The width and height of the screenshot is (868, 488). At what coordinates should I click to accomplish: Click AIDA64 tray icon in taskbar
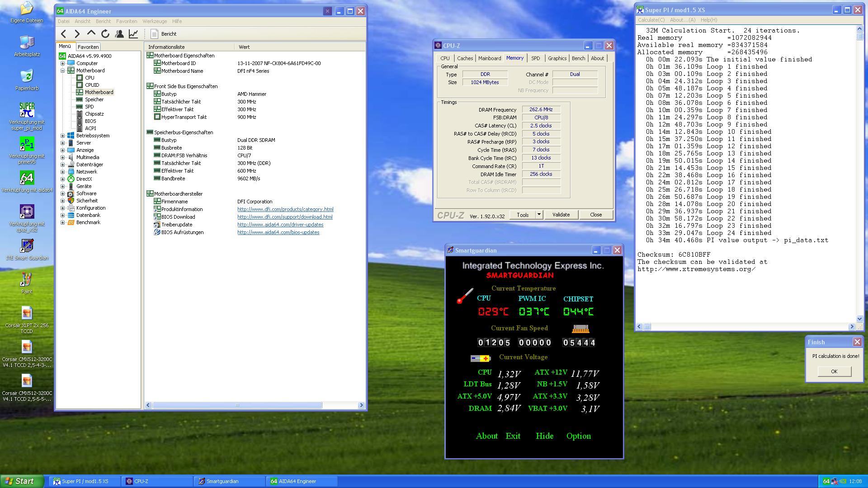[826, 482]
